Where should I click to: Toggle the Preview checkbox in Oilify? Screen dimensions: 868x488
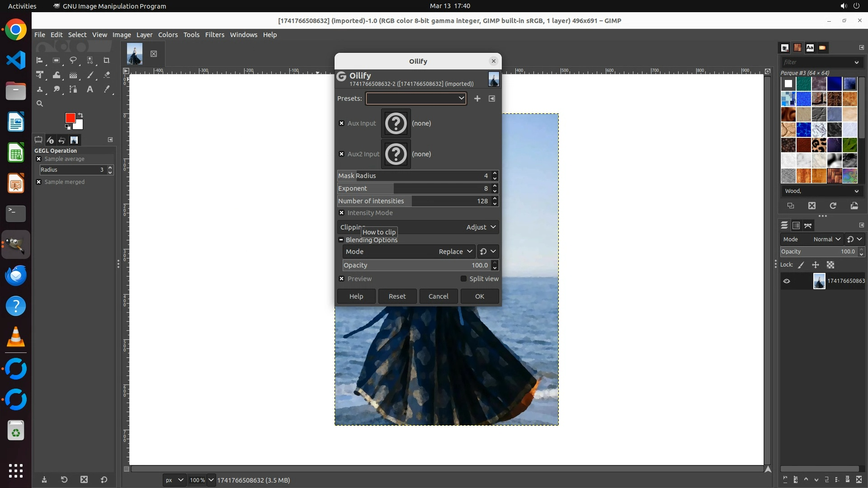pos(342,279)
